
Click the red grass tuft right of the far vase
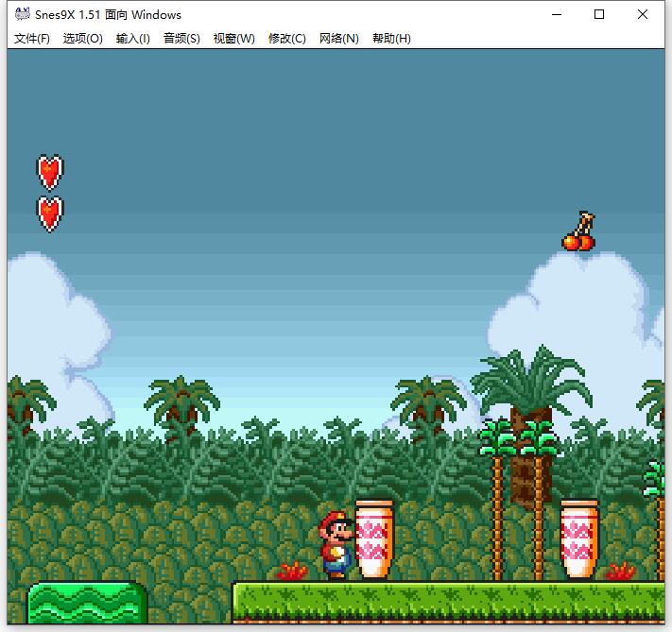(x=620, y=572)
